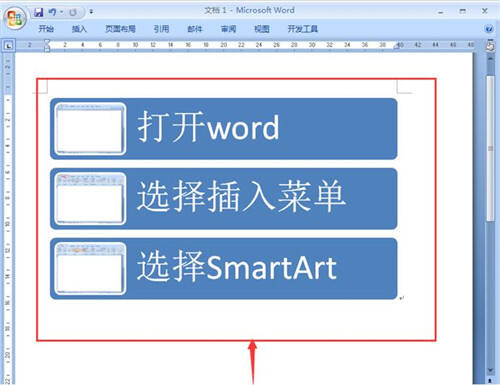Open the 开始 ribbon tab
Viewport: 500px width, 385px height.
coord(46,29)
